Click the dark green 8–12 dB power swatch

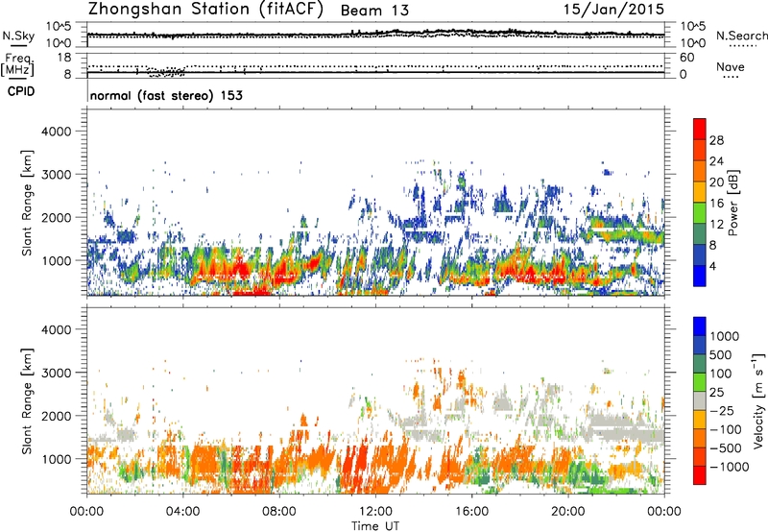pos(700,233)
